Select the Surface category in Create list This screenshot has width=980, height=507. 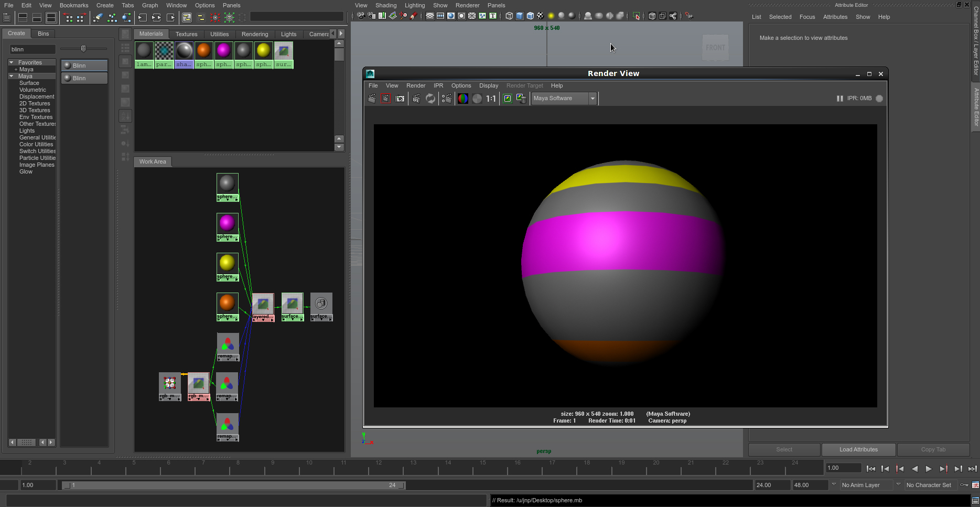[29, 83]
